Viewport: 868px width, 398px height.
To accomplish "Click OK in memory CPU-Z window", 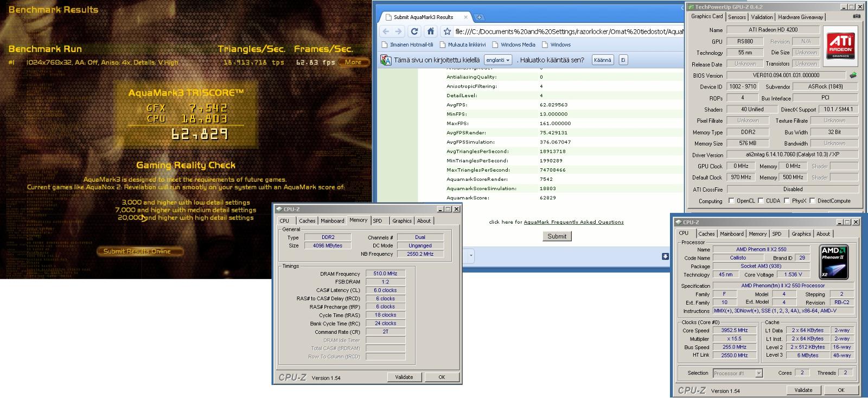I will 442,377.
